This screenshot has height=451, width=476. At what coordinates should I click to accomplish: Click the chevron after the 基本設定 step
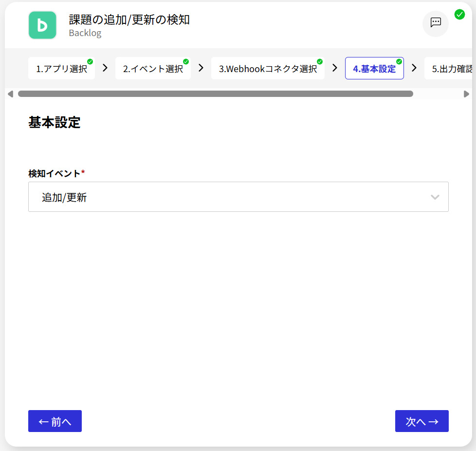click(414, 68)
